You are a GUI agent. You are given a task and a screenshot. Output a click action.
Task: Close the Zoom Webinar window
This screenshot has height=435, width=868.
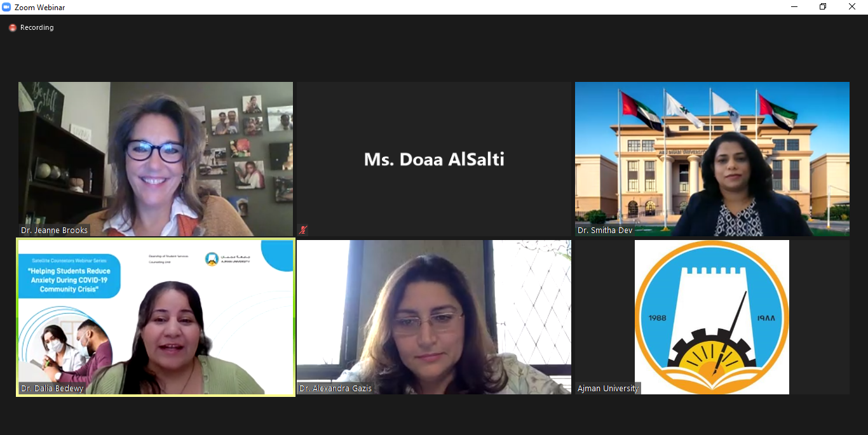tap(852, 7)
